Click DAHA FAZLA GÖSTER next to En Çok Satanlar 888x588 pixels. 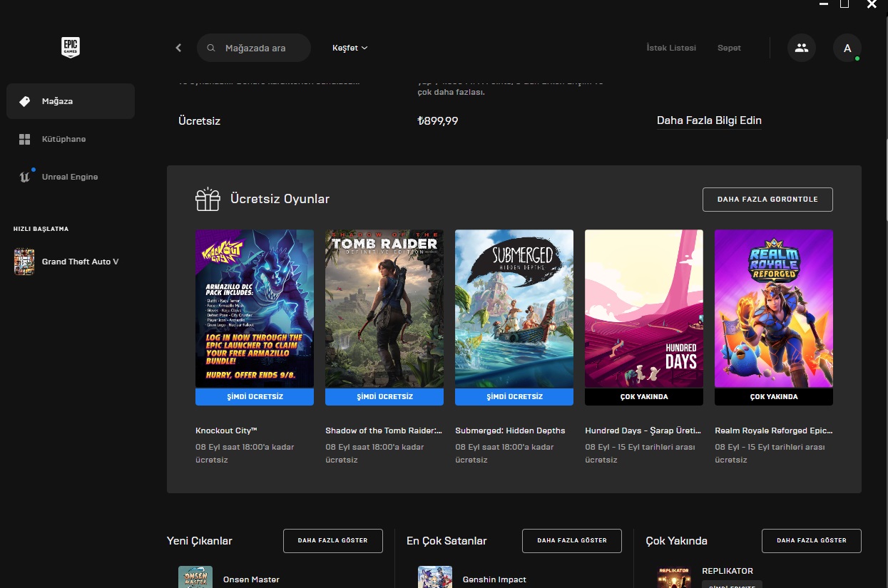[x=572, y=541]
